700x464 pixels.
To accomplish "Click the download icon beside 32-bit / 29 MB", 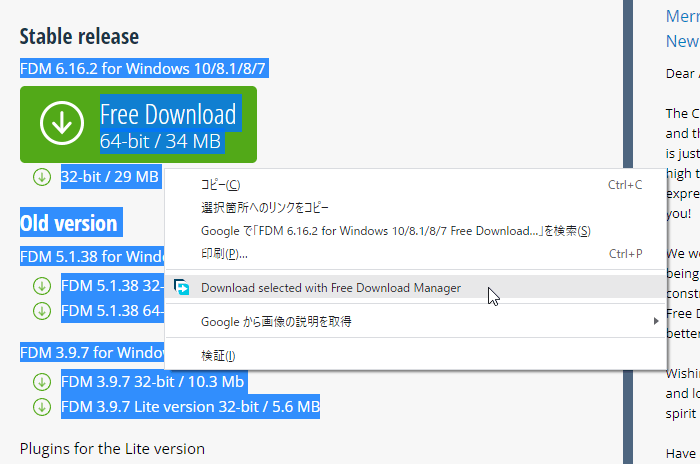I will pyautogui.click(x=42, y=177).
